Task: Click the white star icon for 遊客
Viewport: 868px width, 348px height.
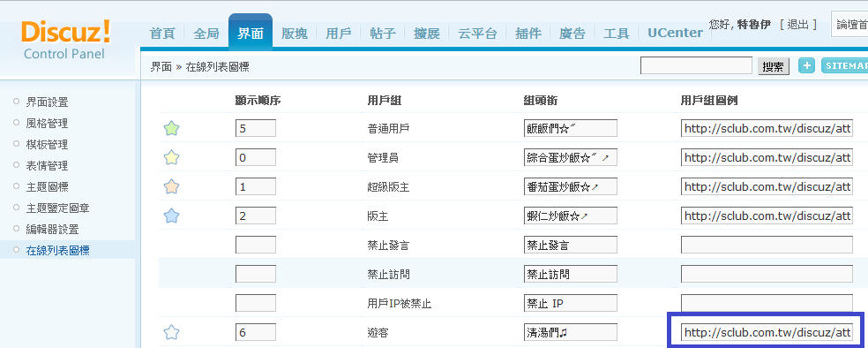Action: (x=172, y=332)
